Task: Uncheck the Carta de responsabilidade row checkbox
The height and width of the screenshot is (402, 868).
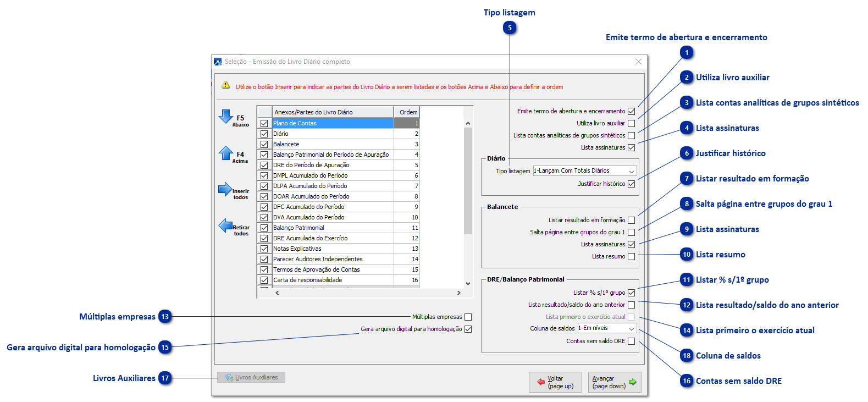Action: point(264,280)
